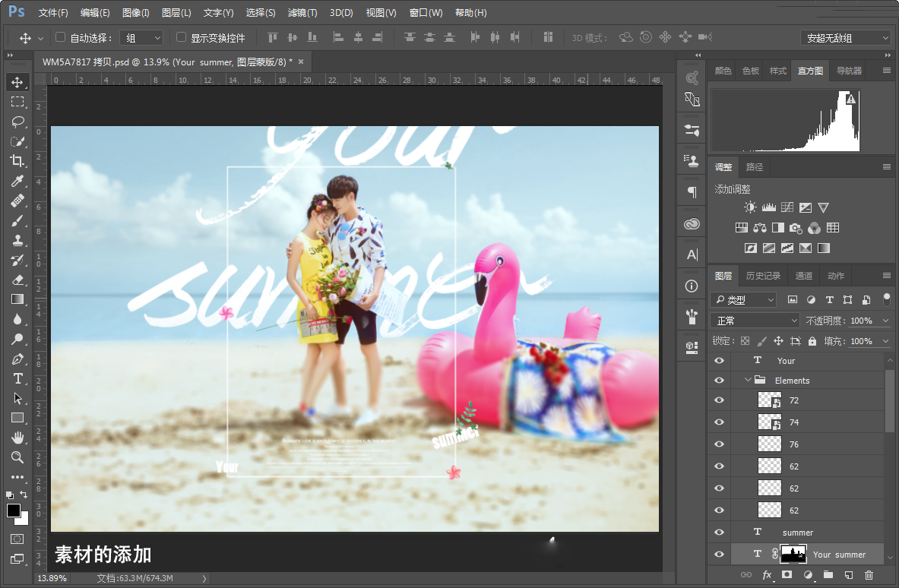Hide the summer text layer
The height and width of the screenshot is (588, 899).
(x=719, y=533)
